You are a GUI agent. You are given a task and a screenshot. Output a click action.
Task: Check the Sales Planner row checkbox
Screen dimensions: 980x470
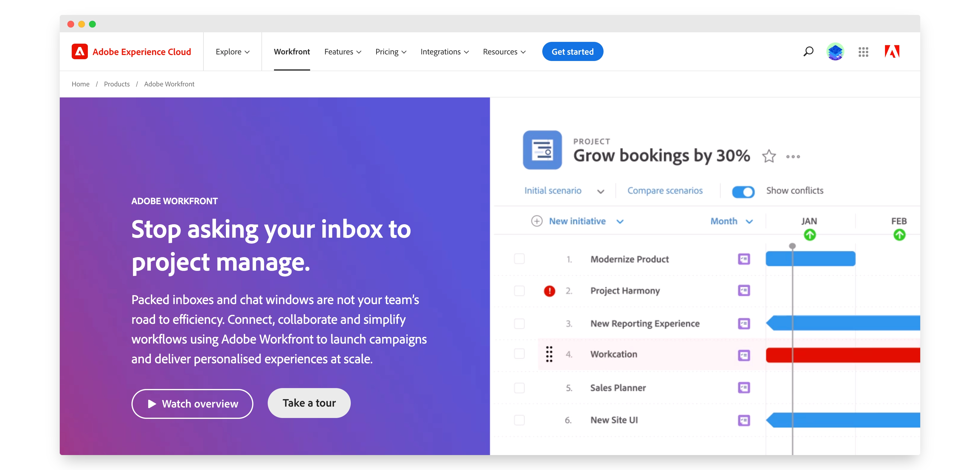[x=519, y=388]
